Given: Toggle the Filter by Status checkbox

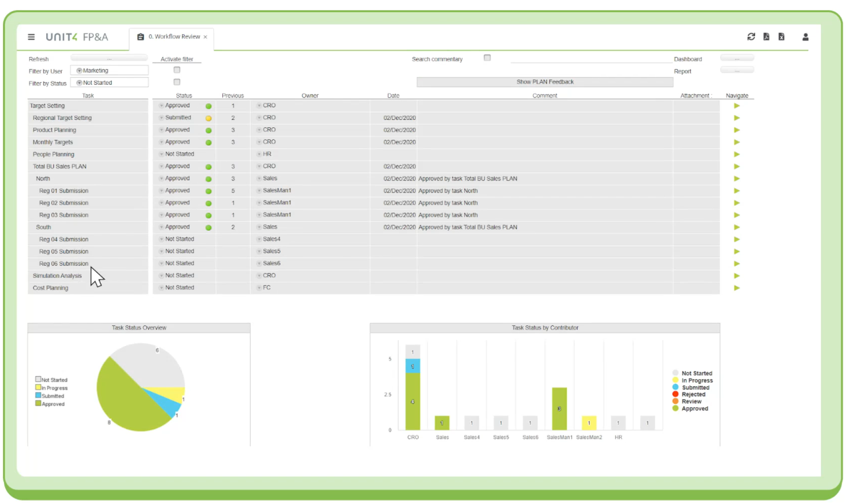Looking at the screenshot, I should (177, 82).
